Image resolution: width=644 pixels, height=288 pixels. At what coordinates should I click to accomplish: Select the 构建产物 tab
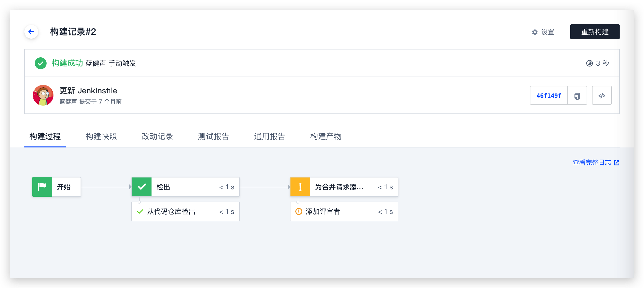[x=326, y=136]
